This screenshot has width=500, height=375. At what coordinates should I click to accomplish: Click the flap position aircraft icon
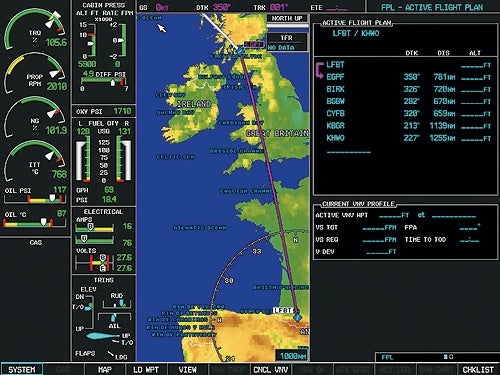pyautogui.click(x=102, y=336)
